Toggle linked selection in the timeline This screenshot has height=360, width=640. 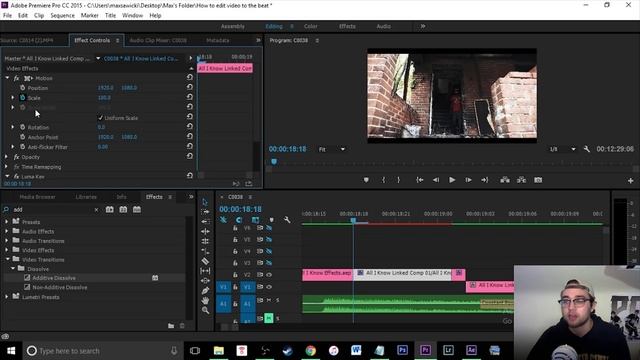click(x=255, y=220)
